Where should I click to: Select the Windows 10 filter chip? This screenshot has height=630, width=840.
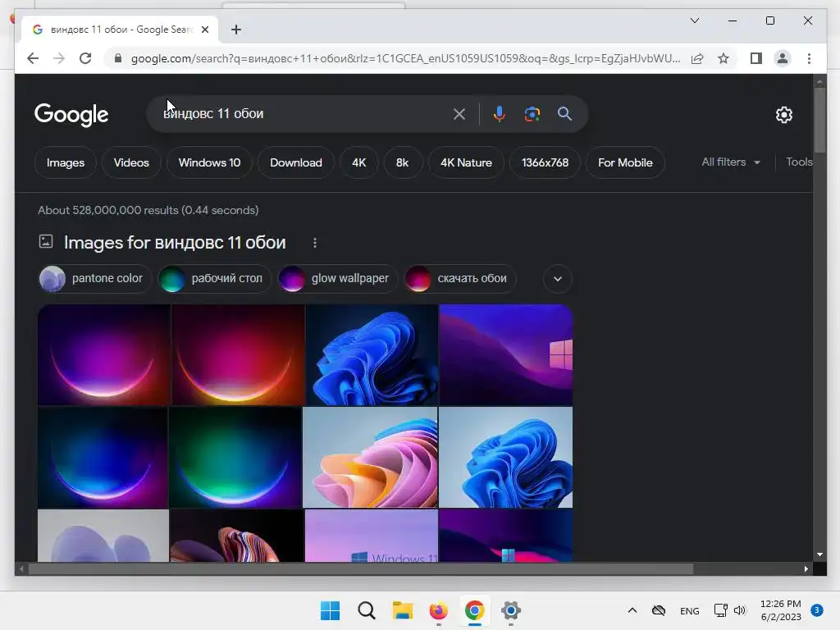point(209,162)
